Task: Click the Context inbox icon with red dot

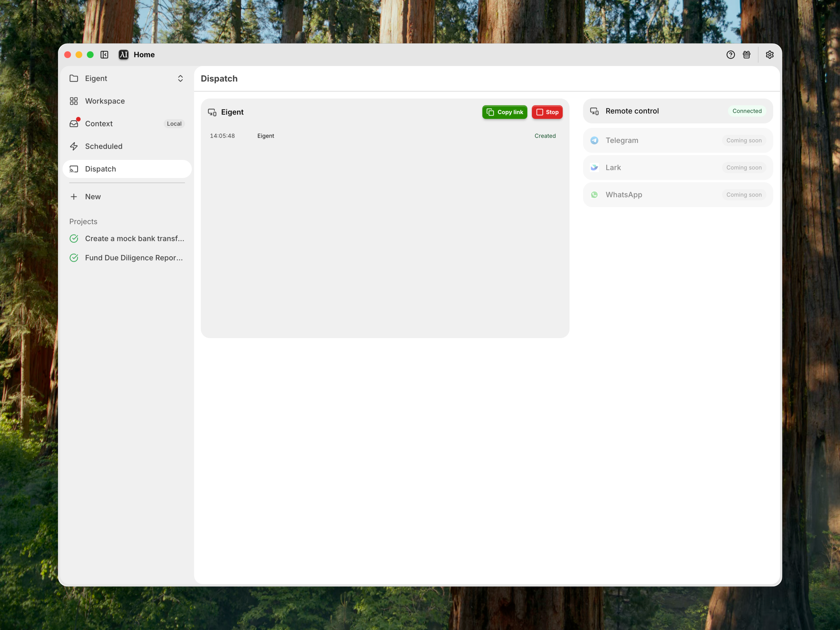Action: coord(74,123)
